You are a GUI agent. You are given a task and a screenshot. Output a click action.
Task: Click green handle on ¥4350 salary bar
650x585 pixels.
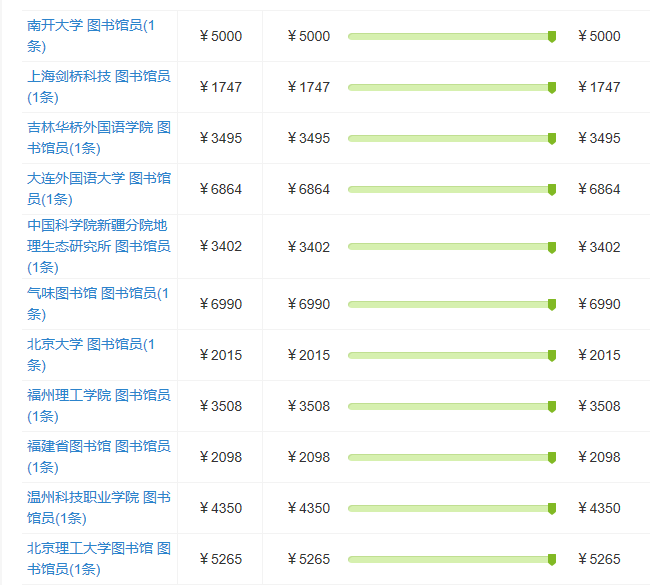click(552, 508)
